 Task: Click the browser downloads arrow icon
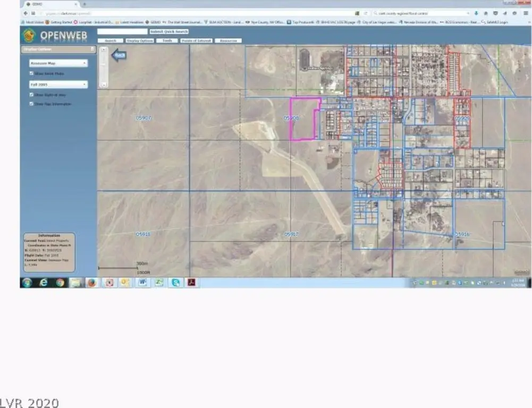point(476,13)
